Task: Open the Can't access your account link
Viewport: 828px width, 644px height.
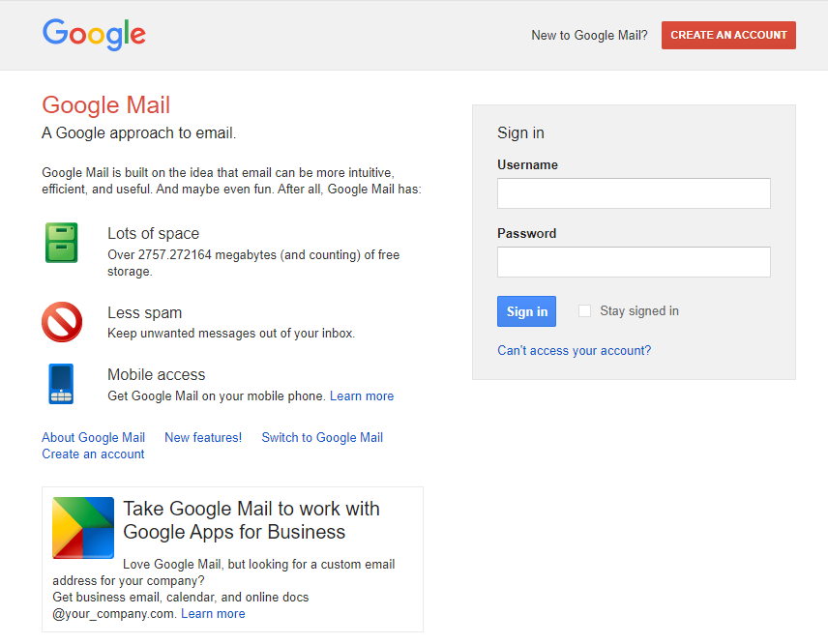Action: 574,350
